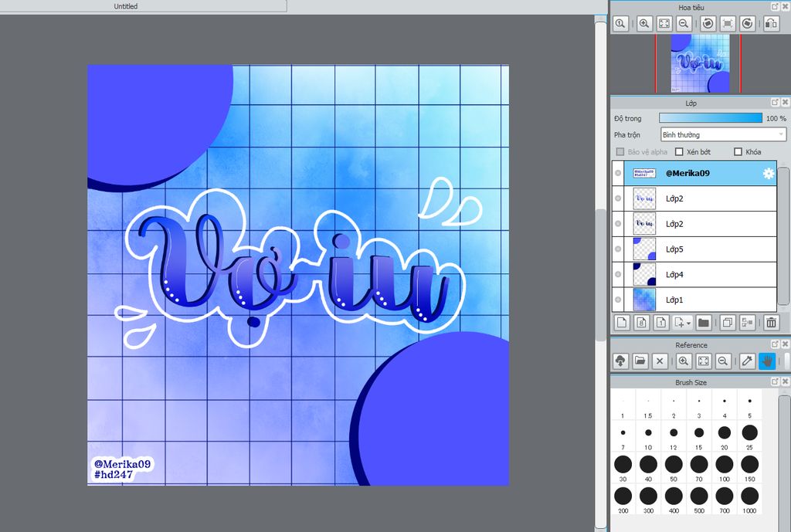This screenshot has height=532, width=791.
Task: Undock the Brush Size panel
Action: 776,381
